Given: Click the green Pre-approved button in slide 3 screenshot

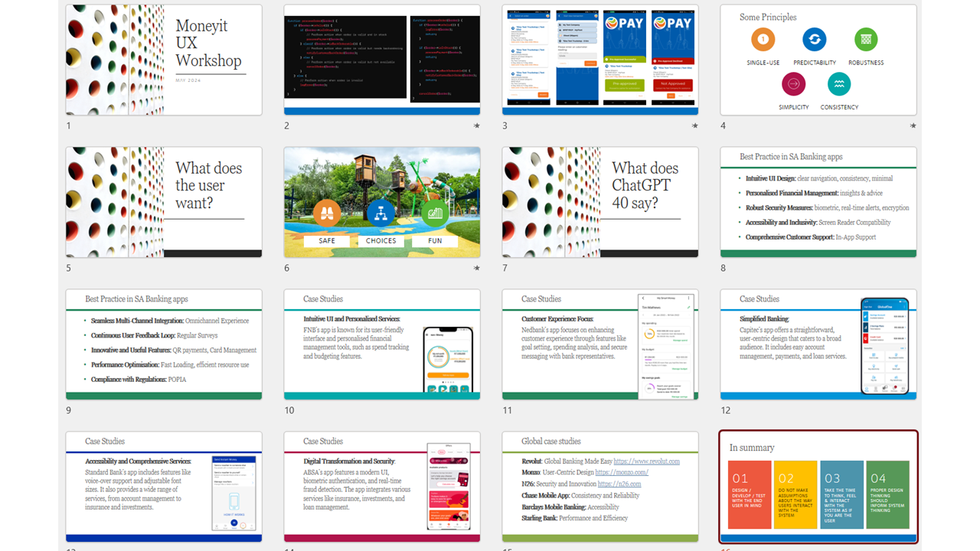Looking at the screenshot, I should point(625,86).
